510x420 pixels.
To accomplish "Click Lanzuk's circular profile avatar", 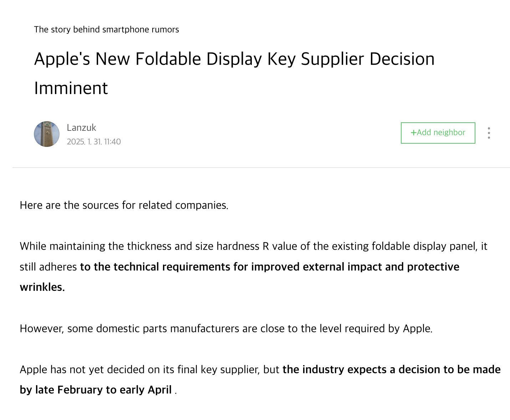I will click(x=47, y=134).
